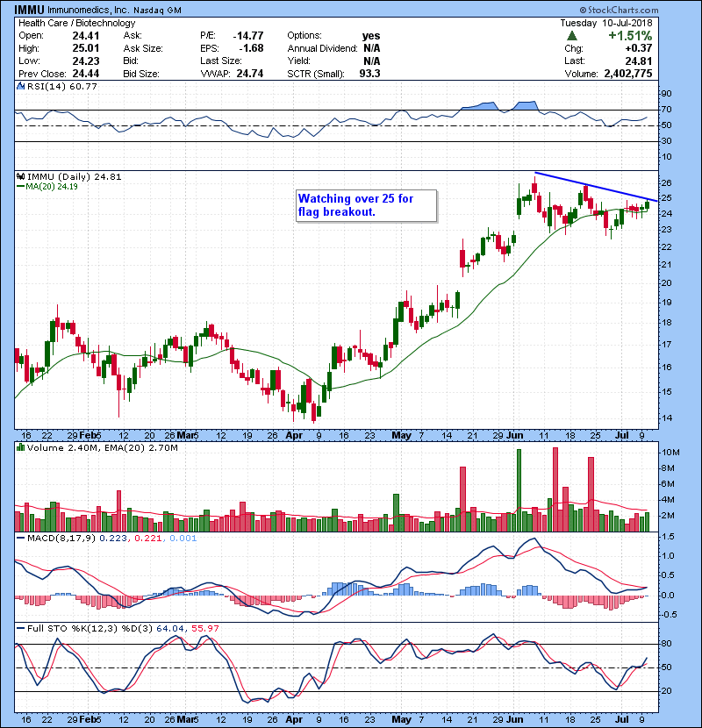Click the Volume value 2,402,775
The image size is (702, 728).
pyautogui.click(x=628, y=74)
